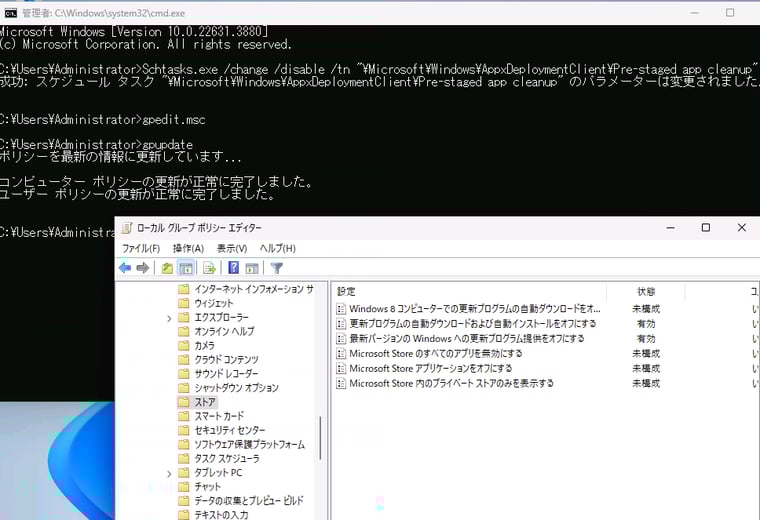Click the Up one level folder icon
Image resolution: width=760 pixels, height=520 pixels.
tap(167, 268)
